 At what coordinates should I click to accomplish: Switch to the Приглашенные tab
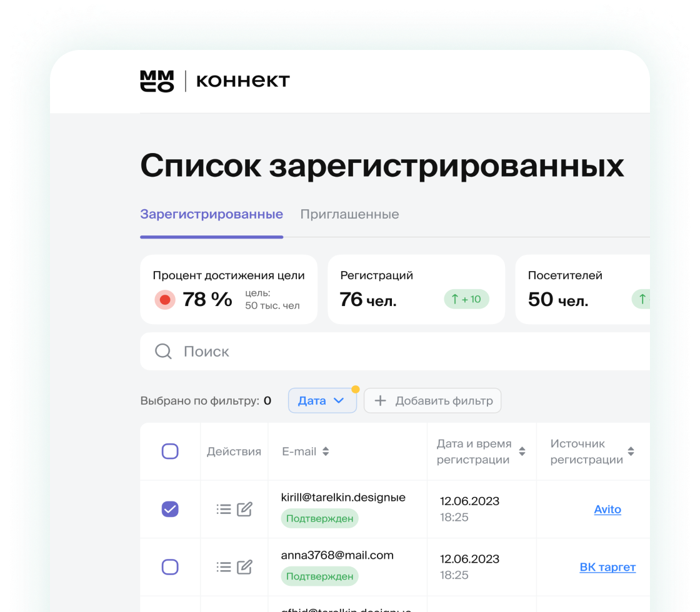[x=349, y=214]
